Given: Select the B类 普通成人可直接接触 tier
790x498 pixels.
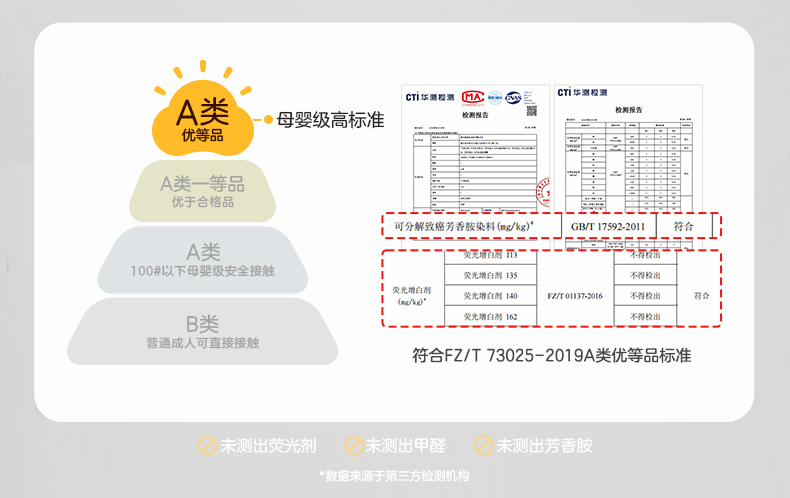Looking at the screenshot, I should 203,332.
